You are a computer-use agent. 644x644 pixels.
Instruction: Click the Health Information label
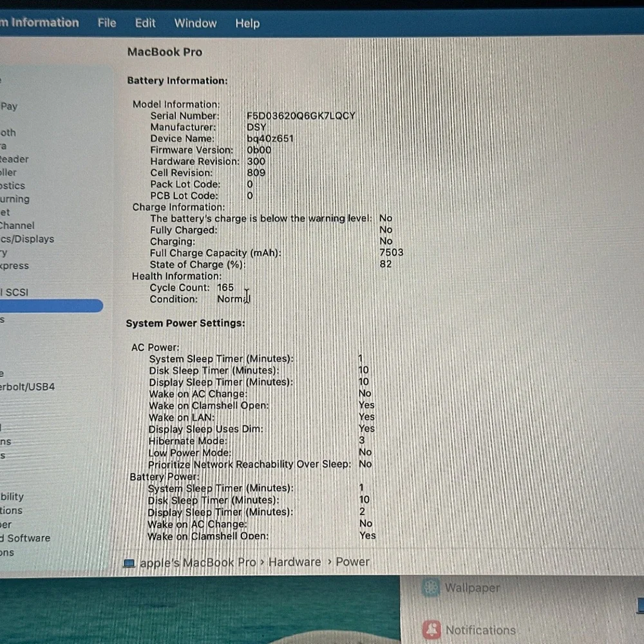(x=176, y=276)
